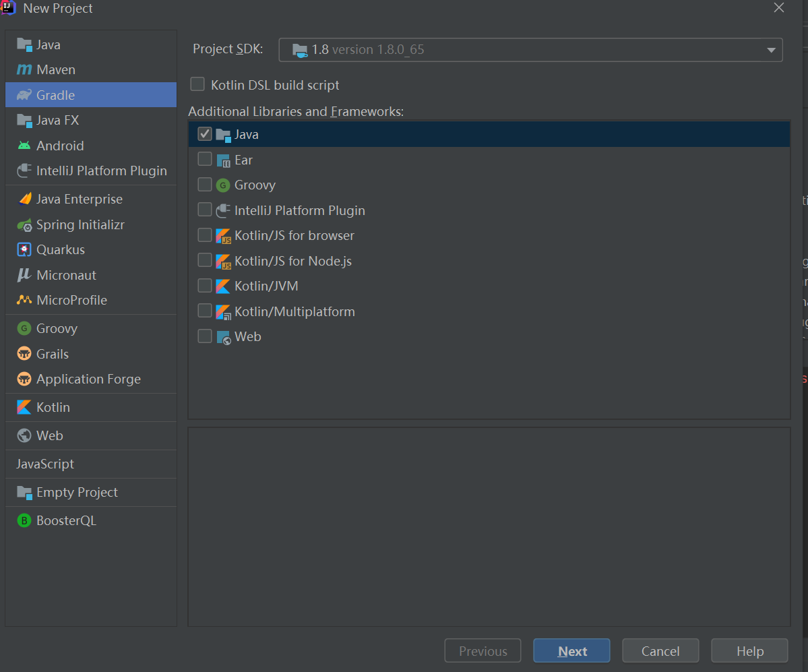Click the Grails icon

point(24,353)
